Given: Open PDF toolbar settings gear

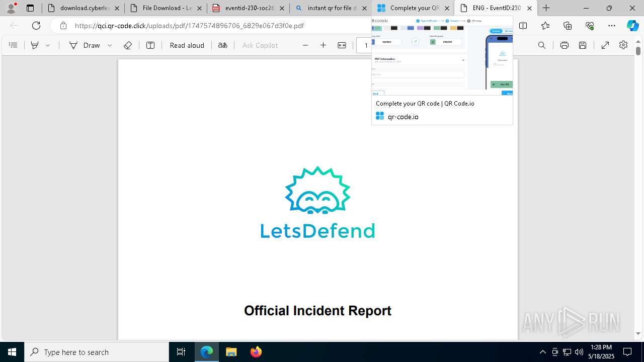Looking at the screenshot, I should tap(623, 45).
